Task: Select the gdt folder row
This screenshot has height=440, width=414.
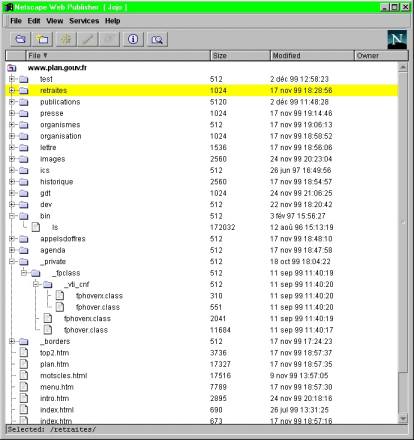Action: 202,193
